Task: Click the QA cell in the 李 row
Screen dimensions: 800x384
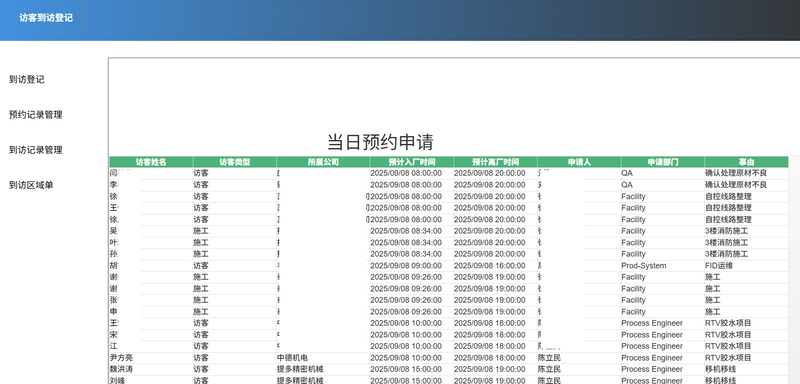Action: coord(627,185)
